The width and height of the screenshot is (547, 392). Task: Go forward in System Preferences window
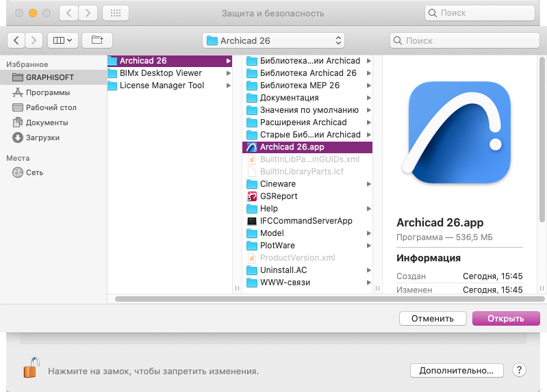88,13
